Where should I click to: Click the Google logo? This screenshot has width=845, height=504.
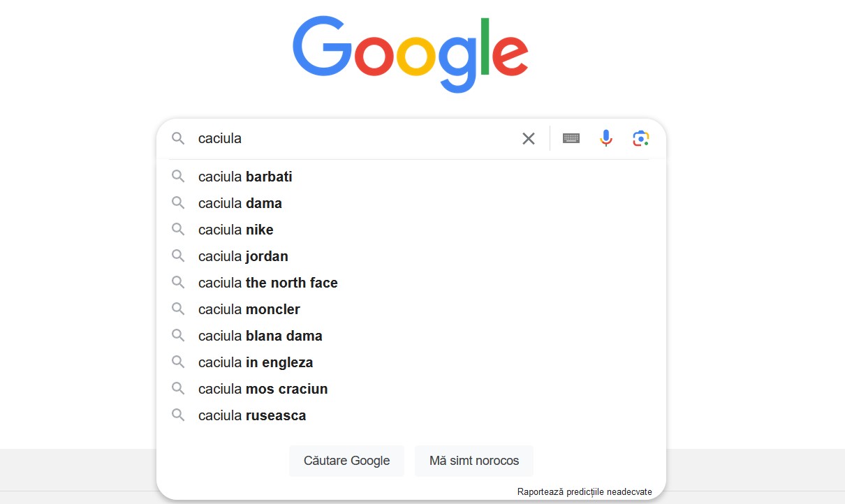[411, 54]
